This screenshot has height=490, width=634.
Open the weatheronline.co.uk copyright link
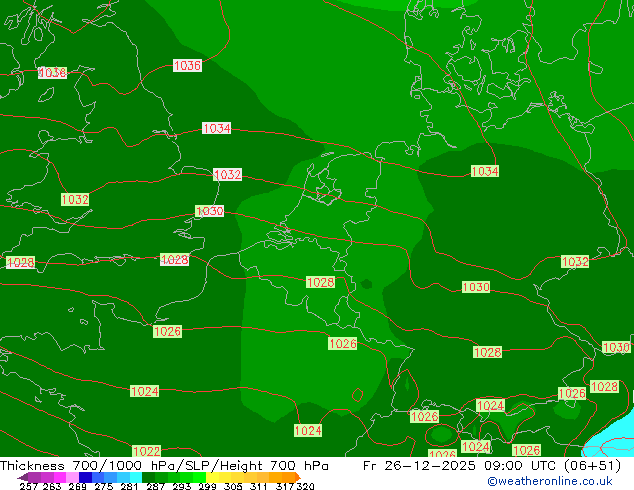tap(550, 481)
